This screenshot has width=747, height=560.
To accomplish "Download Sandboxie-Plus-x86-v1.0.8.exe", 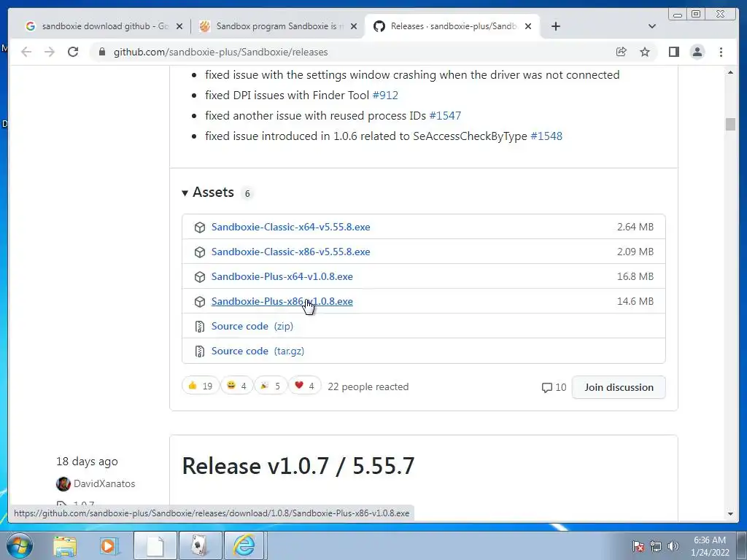I will [282, 301].
